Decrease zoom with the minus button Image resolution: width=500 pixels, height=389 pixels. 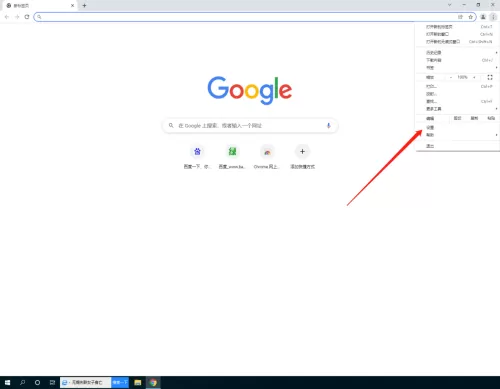(x=451, y=77)
